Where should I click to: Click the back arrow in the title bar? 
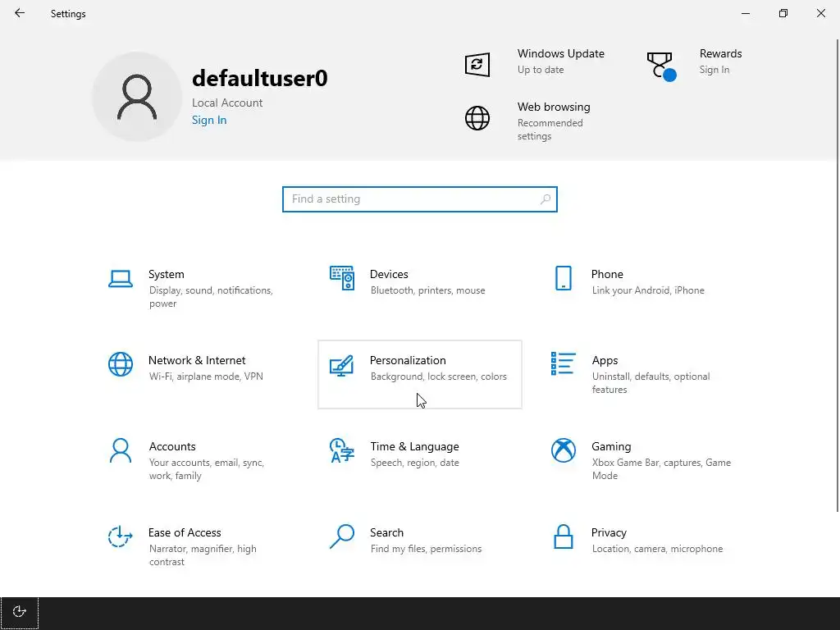tap(20, 13)
